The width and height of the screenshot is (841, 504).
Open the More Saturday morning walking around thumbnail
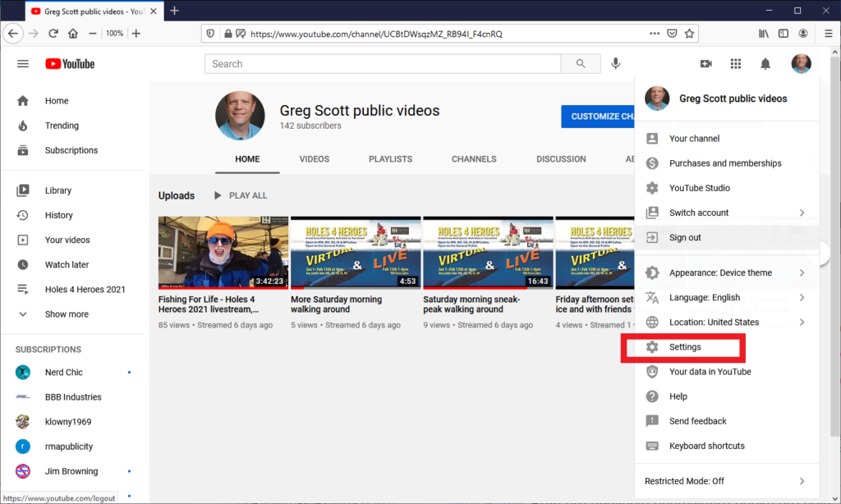click(356, 253)
